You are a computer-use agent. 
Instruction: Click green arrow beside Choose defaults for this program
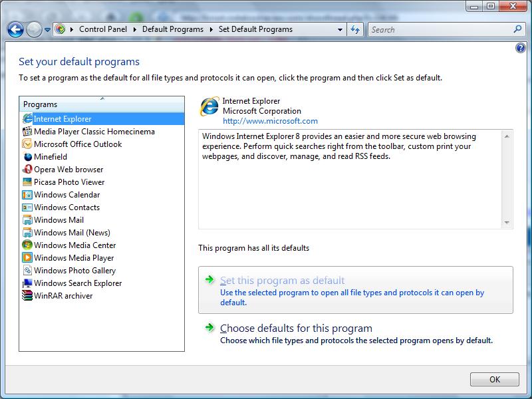pyautogui.click(x=209, y=327)
